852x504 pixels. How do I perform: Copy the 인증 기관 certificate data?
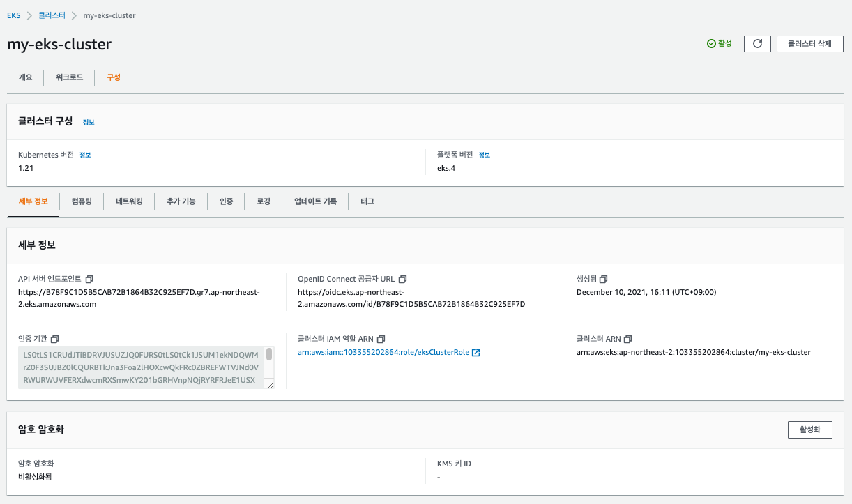pyautogui.click(x=55, y=339)
